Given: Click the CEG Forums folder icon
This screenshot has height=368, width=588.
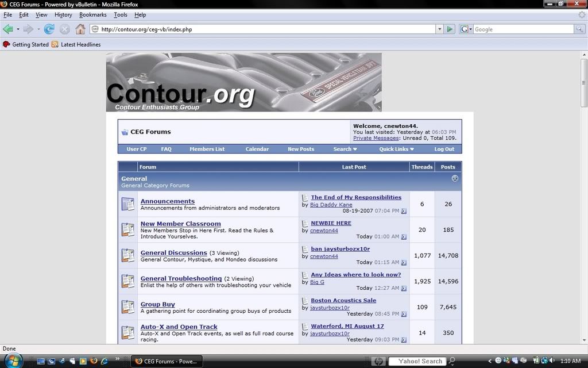Looking at the screenshot, I should coord(125,132).
